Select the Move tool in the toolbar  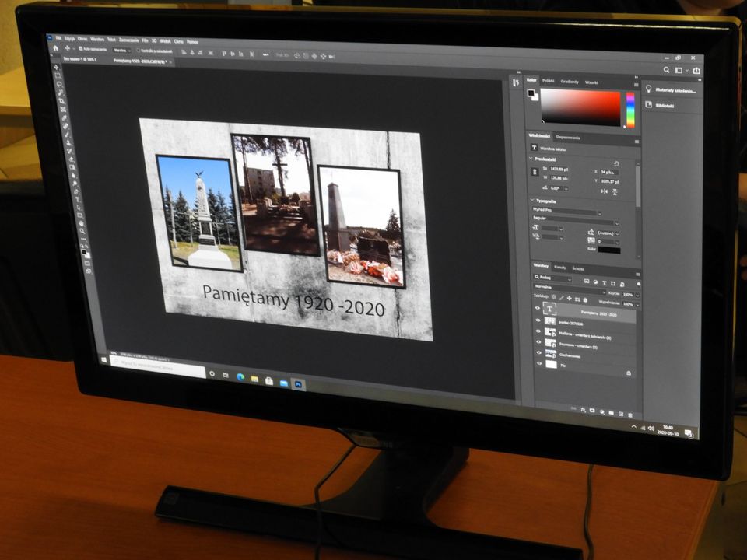point(57,68)
